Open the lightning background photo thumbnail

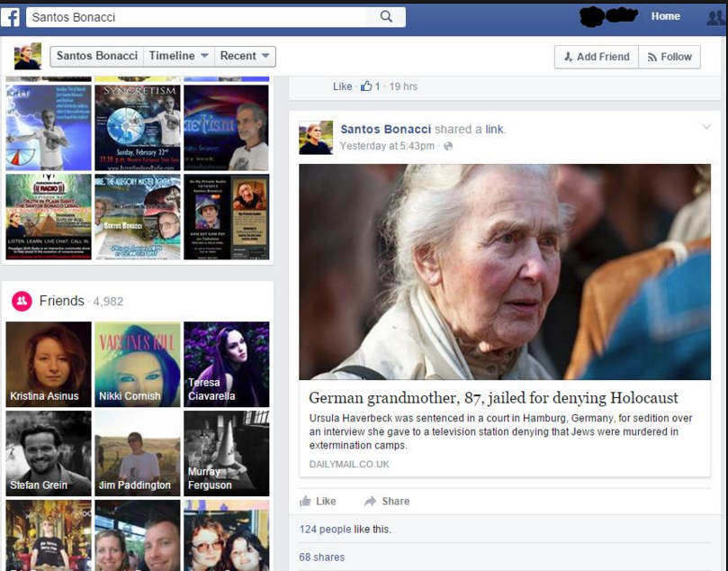click(49, 128)
